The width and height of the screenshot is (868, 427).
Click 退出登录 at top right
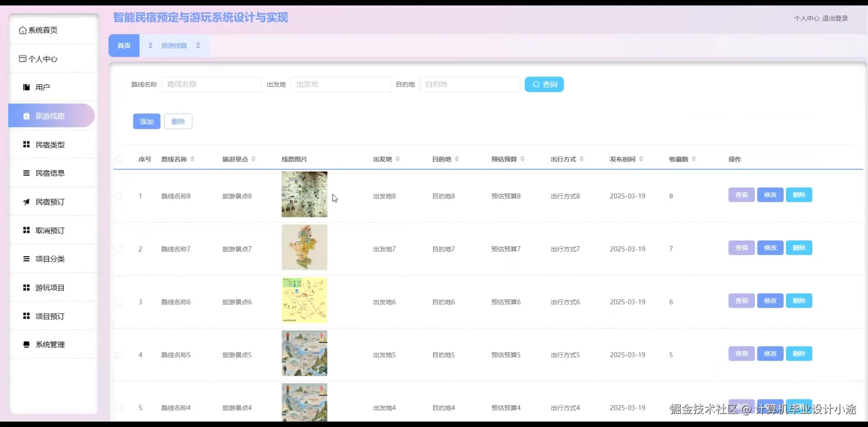pyautogui.click(x=836, y=19)
